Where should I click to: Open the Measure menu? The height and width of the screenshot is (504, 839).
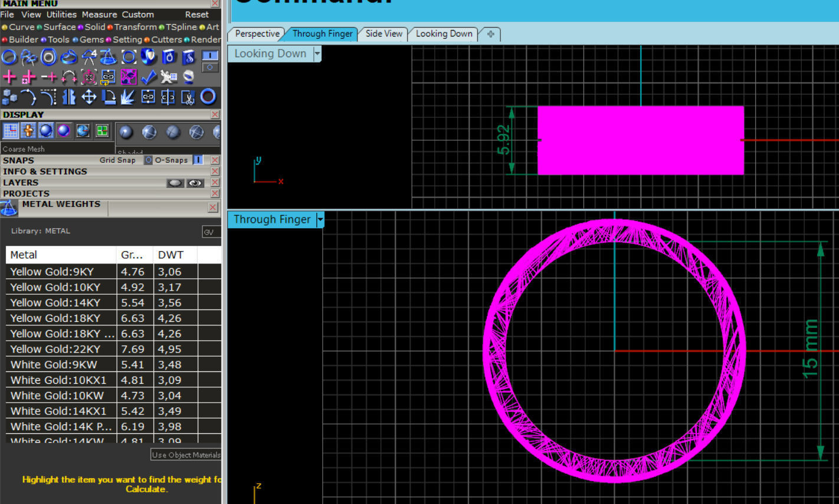click(x=99, y=14)
